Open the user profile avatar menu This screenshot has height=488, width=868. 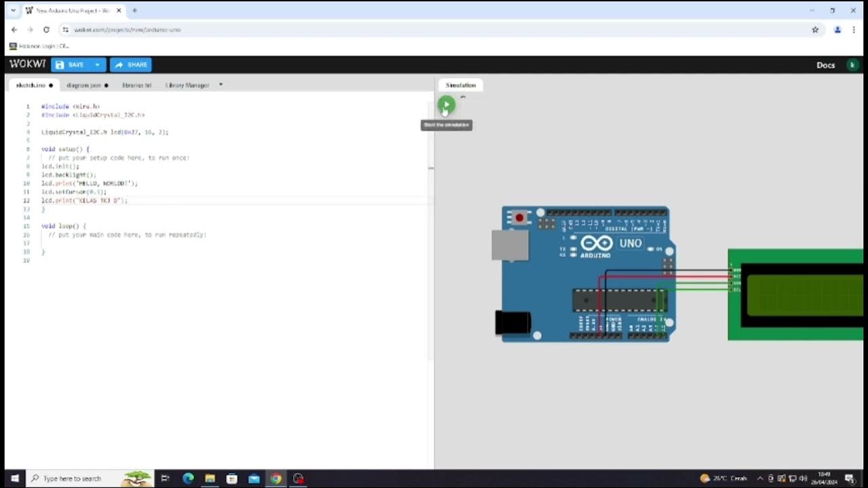coord(852,65)
